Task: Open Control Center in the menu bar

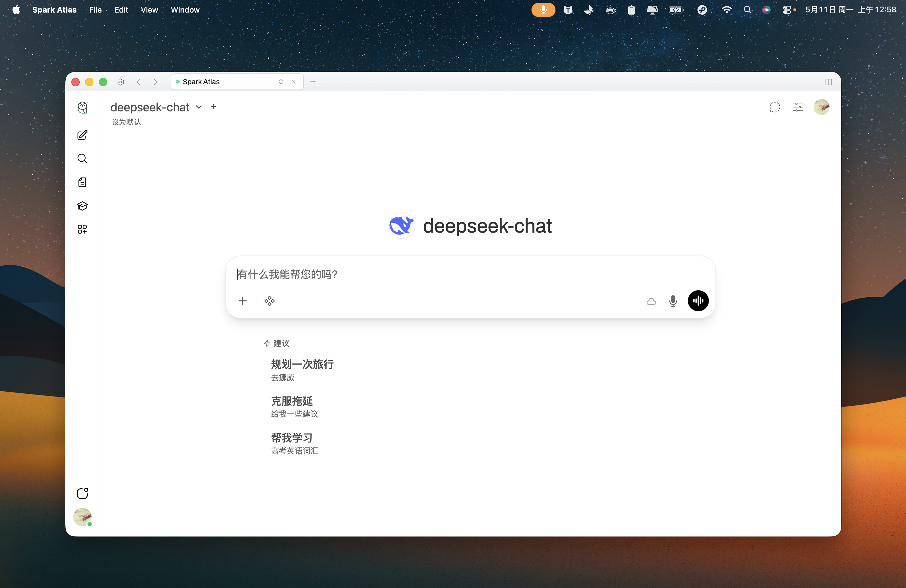Action: coord(787,10)
